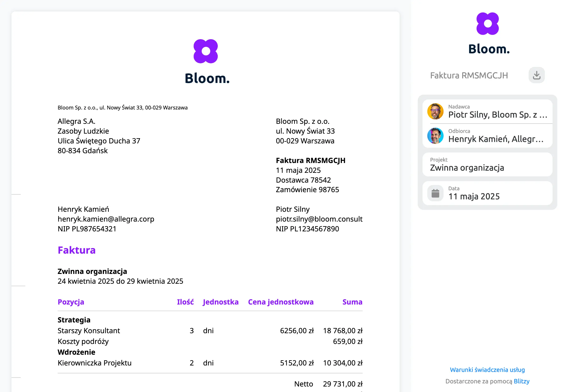Click the Jednostka column header

coord(221,302)
